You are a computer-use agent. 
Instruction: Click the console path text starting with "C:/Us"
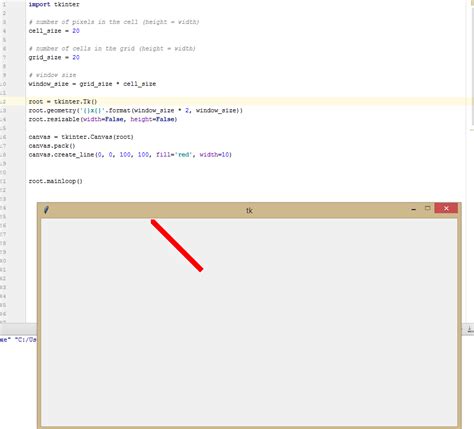click(x=26, y=340)
